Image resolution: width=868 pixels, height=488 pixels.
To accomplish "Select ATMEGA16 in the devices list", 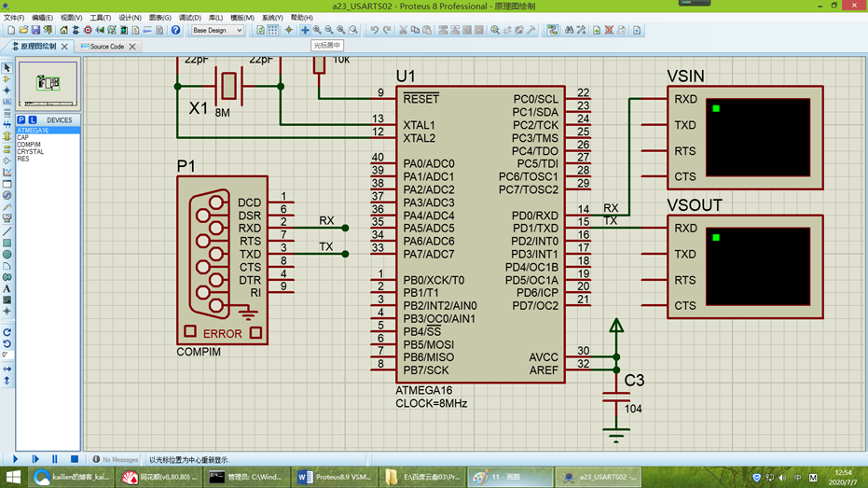I will click(48, 131).
